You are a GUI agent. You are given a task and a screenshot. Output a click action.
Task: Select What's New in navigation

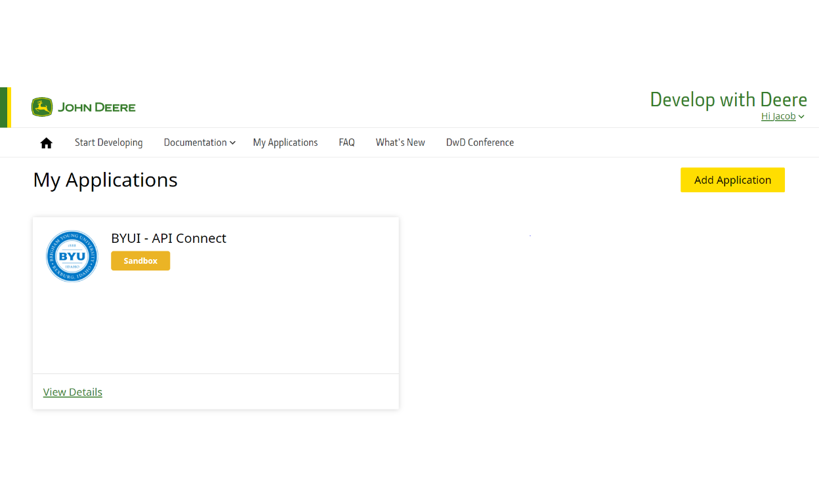coord(400,142)
